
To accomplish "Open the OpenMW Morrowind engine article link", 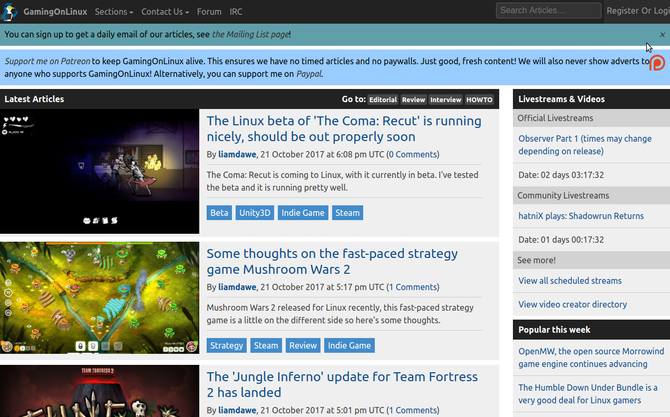I will tap(591, 358).
